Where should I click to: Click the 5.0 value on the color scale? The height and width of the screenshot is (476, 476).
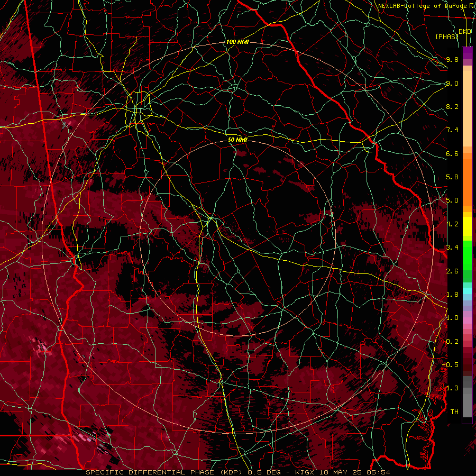tap(452, 200)
